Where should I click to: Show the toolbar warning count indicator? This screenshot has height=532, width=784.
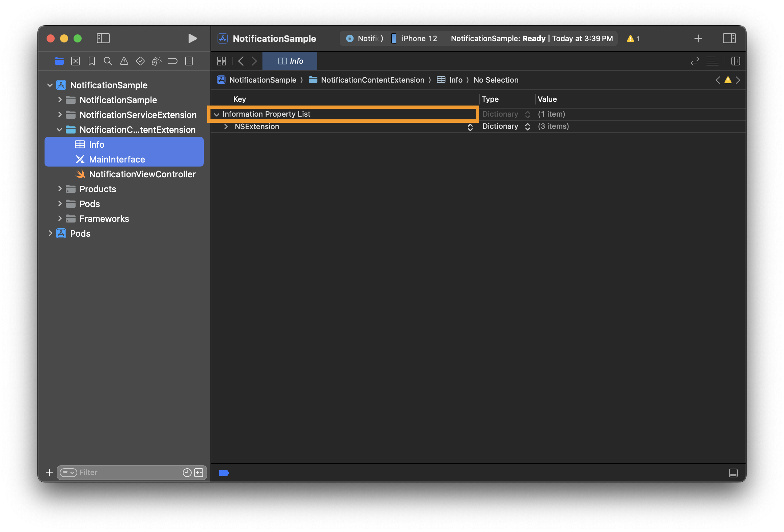pos(633,38)
